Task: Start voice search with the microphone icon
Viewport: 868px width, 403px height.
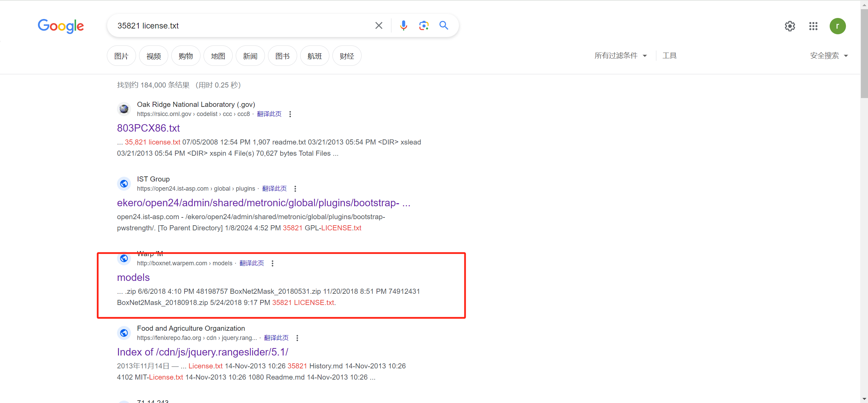Action: coord(403,25)
